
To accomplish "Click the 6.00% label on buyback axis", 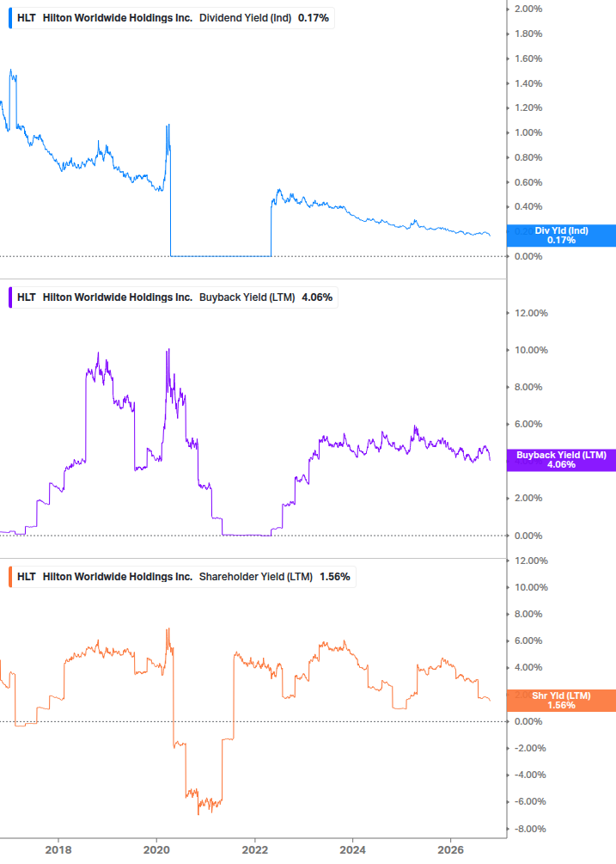I will coord(528,425).
